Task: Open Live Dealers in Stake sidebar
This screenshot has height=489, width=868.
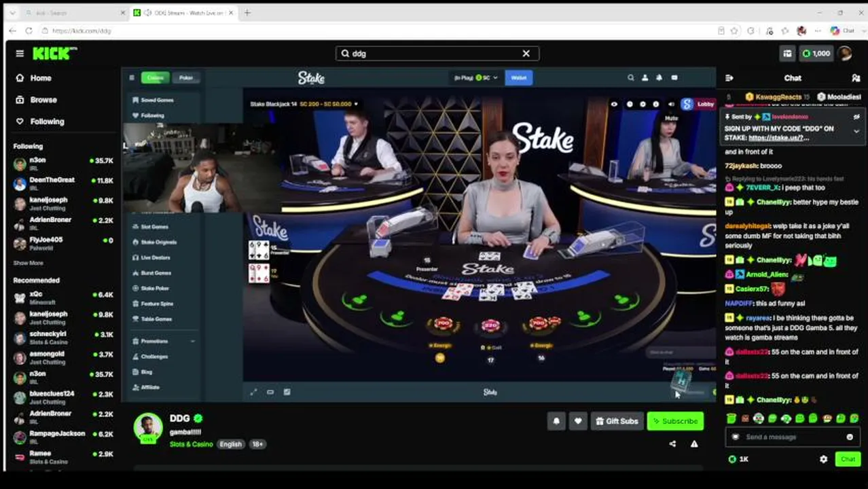Action: tap(151, 257)
